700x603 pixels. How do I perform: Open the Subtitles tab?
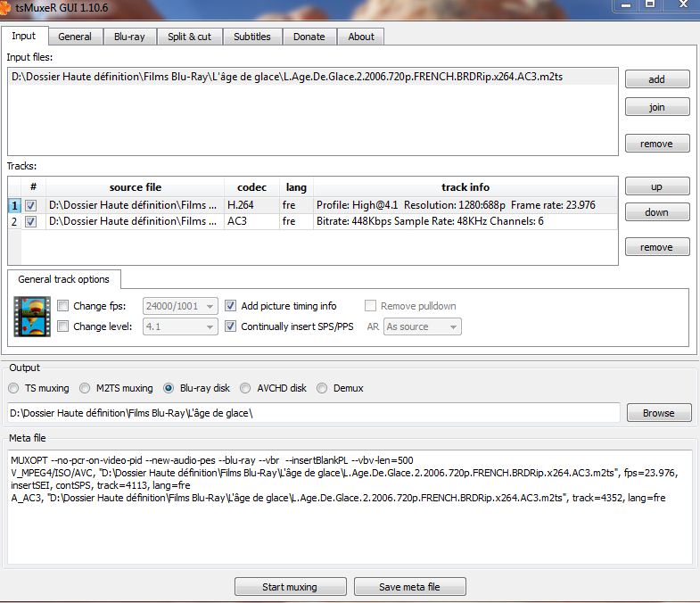click(252, 37)
